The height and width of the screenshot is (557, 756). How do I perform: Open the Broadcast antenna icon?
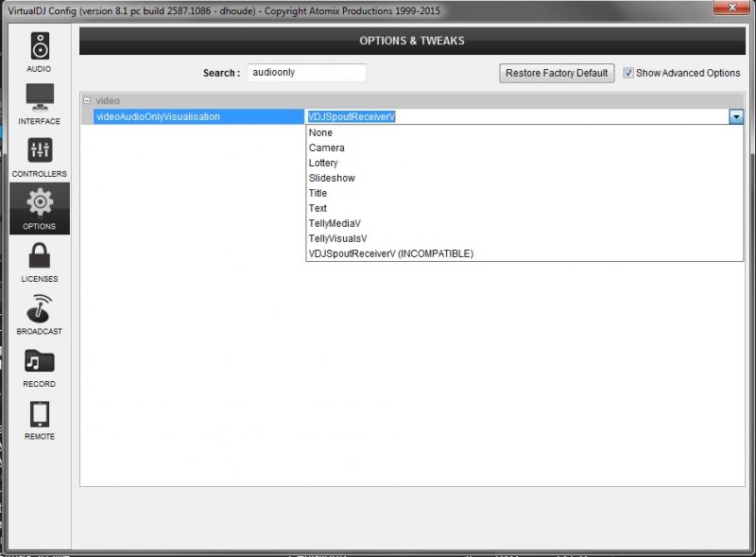tap(40, 308)
